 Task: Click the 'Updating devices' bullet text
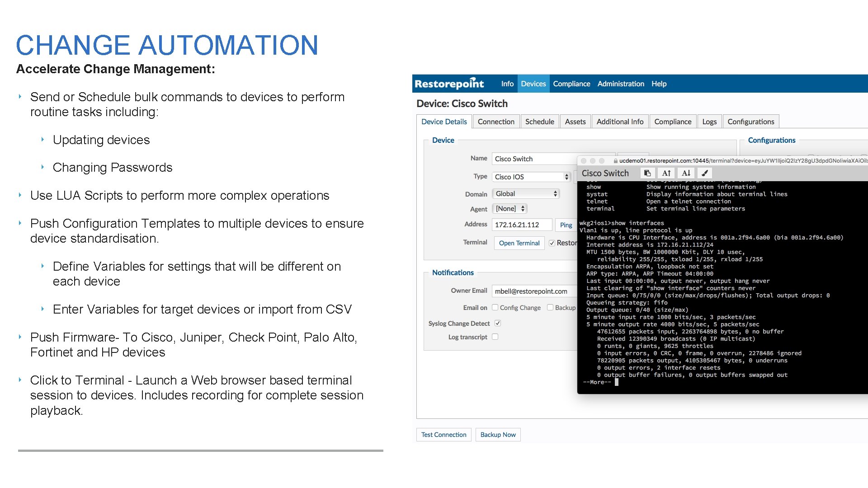[101, 140]
